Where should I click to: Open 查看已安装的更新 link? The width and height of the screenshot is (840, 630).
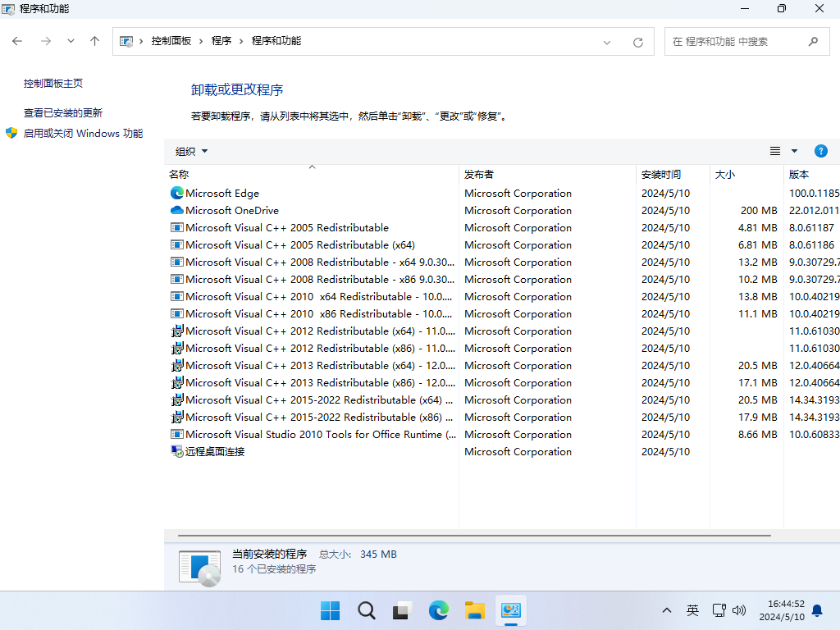pos(63,113)
